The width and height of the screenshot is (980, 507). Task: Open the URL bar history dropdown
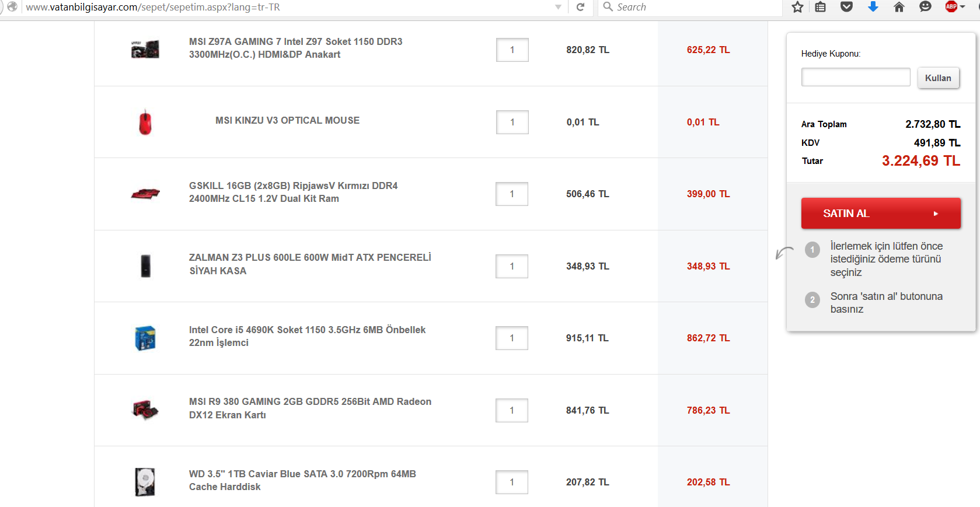click(558, 7)
